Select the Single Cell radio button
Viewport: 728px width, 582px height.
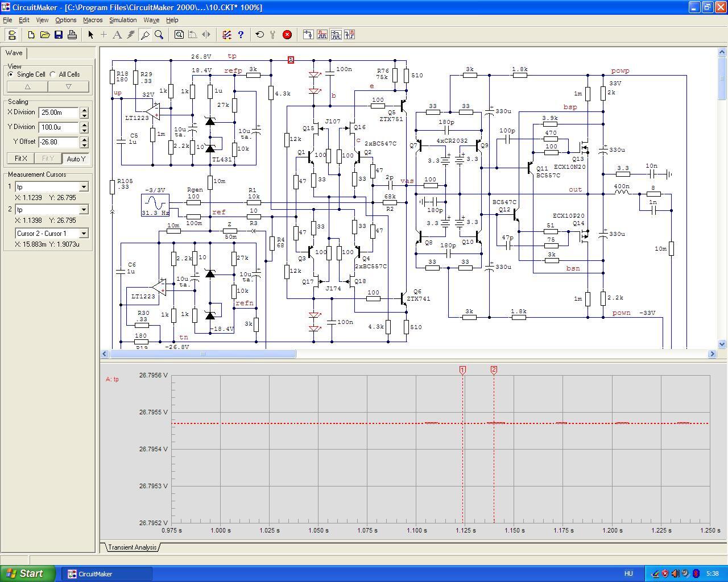click(11, 74)
